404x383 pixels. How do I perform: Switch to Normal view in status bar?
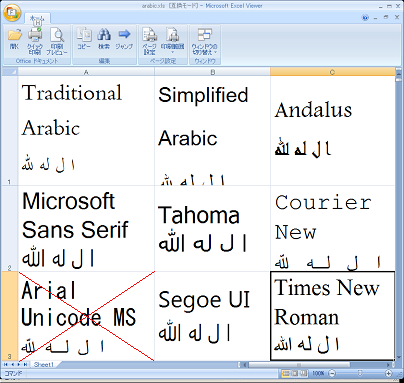point(286,374)
